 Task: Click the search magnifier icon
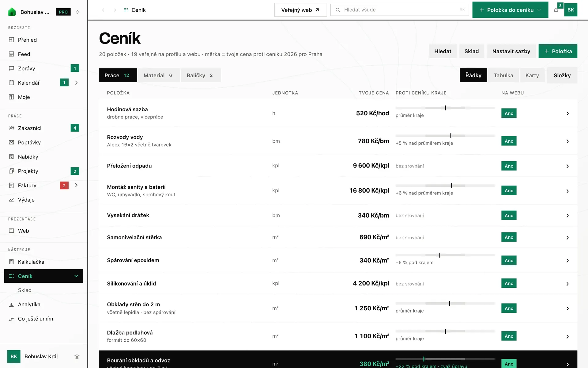338,10
